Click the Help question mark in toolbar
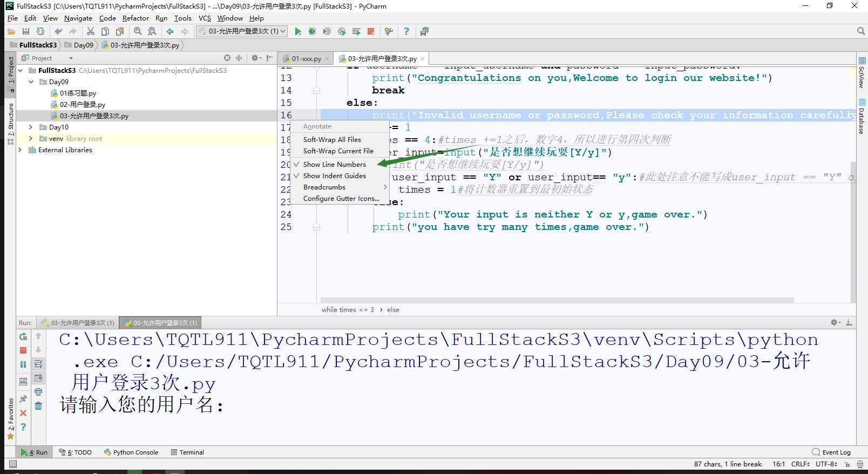 coord(406,31)
